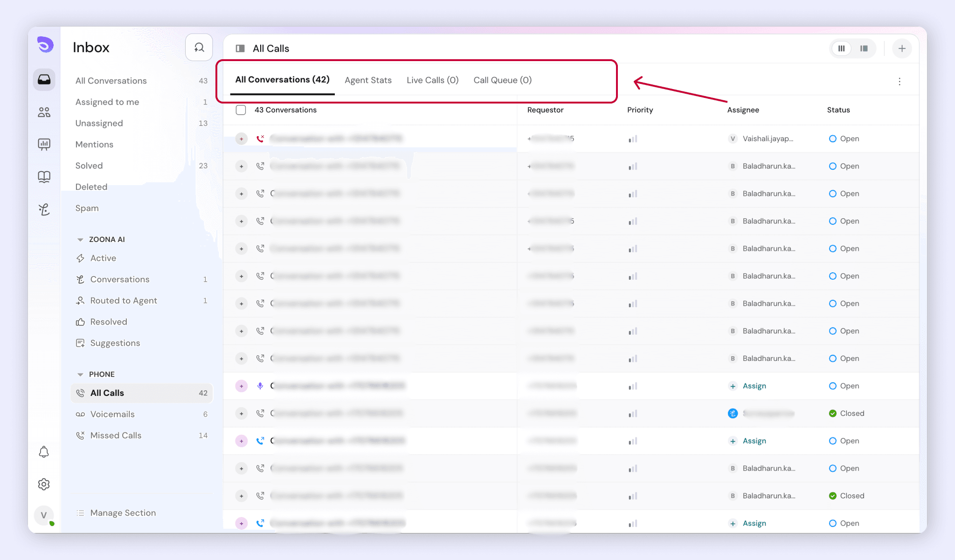The width and height of the screenshot is (955, 560).
Task: Open notifications bell icon
Action: 44,452
